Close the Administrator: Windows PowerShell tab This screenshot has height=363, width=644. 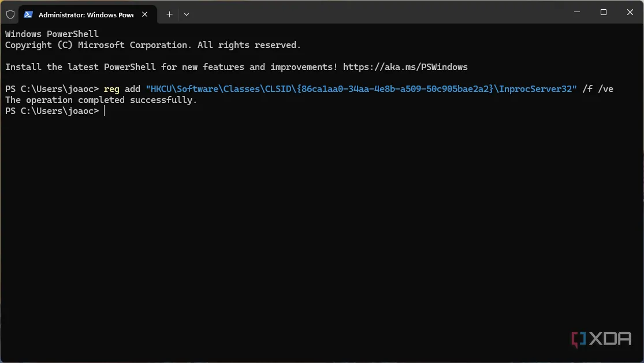point(144,14)
